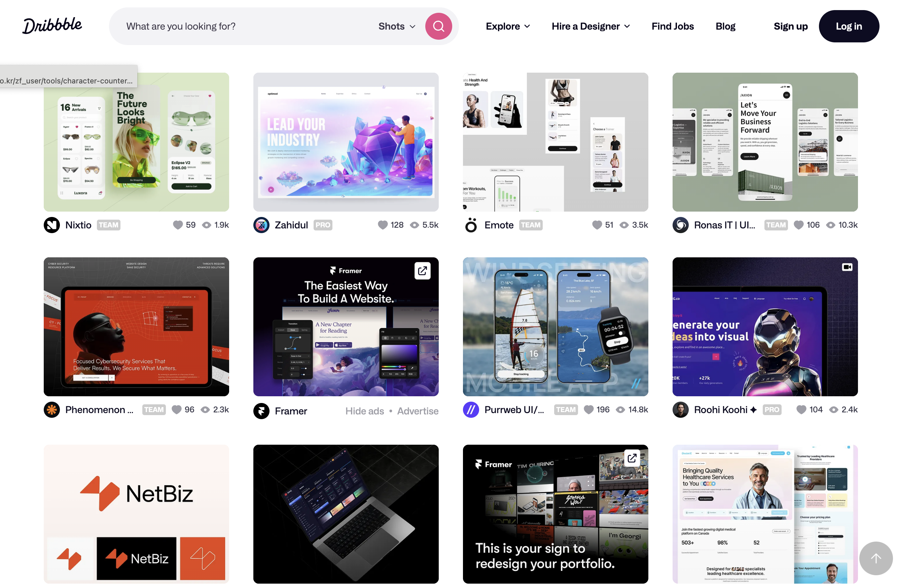Click the Advertise link
Viewport: 897px width, 588px height.
[418, 411]
